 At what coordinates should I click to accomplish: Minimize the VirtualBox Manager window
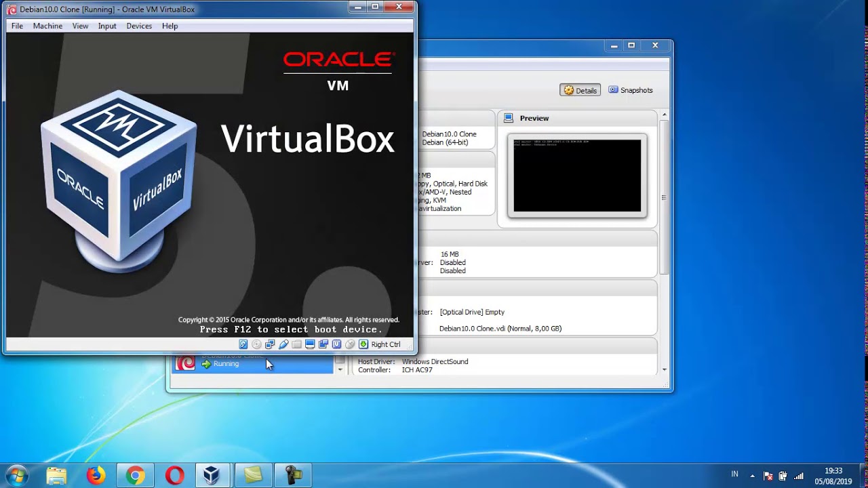[x=614, y=45]
